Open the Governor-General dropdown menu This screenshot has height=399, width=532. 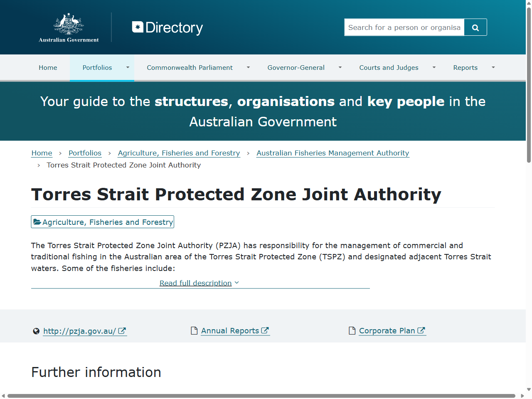(x=340, y=67)
